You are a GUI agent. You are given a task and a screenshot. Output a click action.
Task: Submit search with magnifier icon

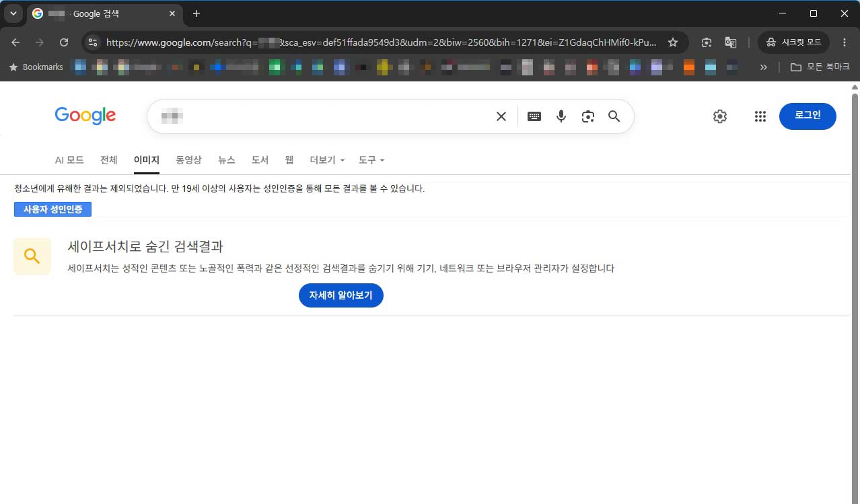(x=614, y=116)
